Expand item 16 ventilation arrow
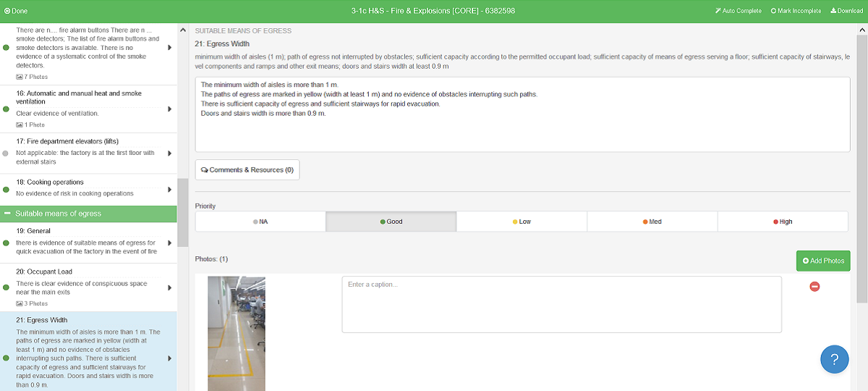 pos(169,109)
